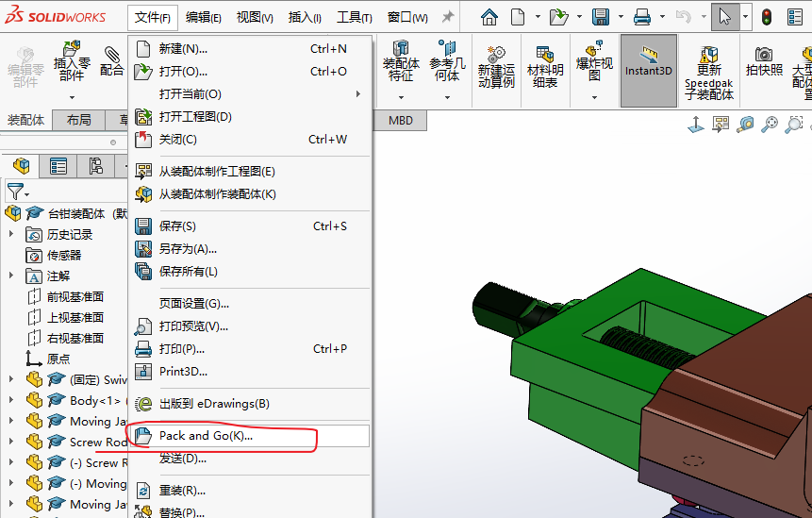Click the 材料明细表 ribbon button

(545, 67)
